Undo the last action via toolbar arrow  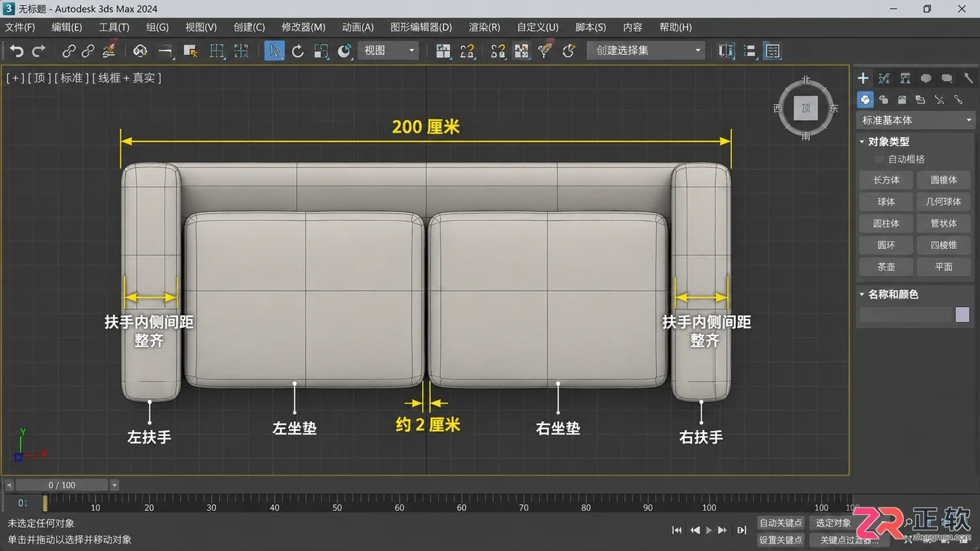(16, 51)
